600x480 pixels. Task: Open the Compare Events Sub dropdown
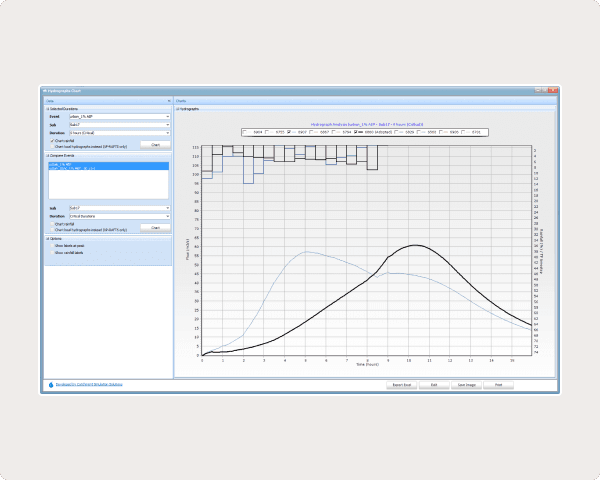pyautogui.click(x=168, y=208)
